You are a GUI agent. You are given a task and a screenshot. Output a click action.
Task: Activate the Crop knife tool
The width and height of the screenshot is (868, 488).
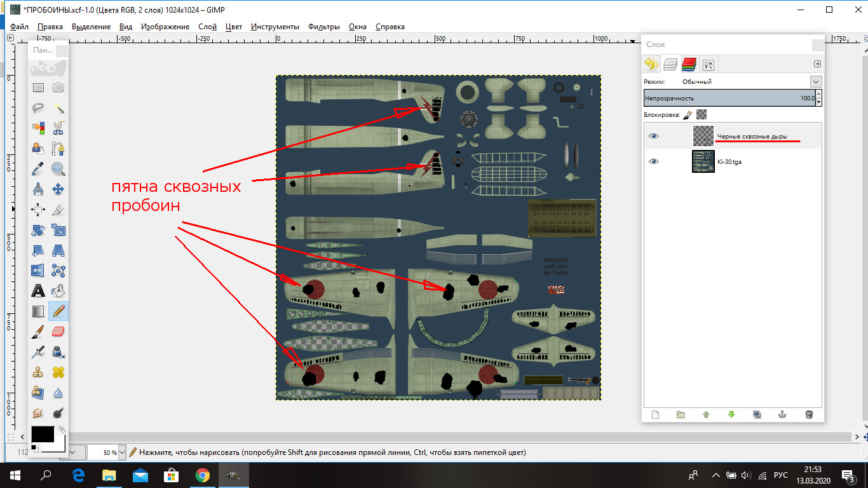pyautogui.click(x=58, y=210)
